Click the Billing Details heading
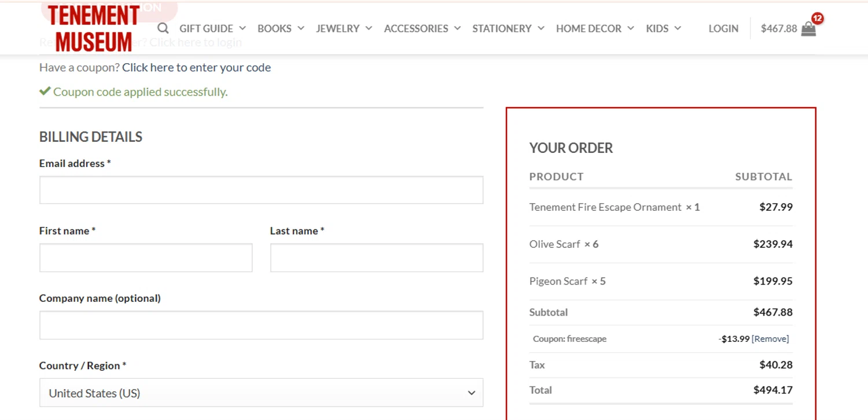Viewport: 868px width, 420px height. coord(91,137)
